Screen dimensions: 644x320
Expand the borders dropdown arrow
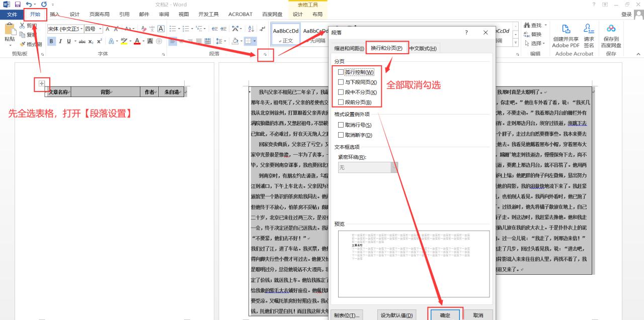(255, 41)
